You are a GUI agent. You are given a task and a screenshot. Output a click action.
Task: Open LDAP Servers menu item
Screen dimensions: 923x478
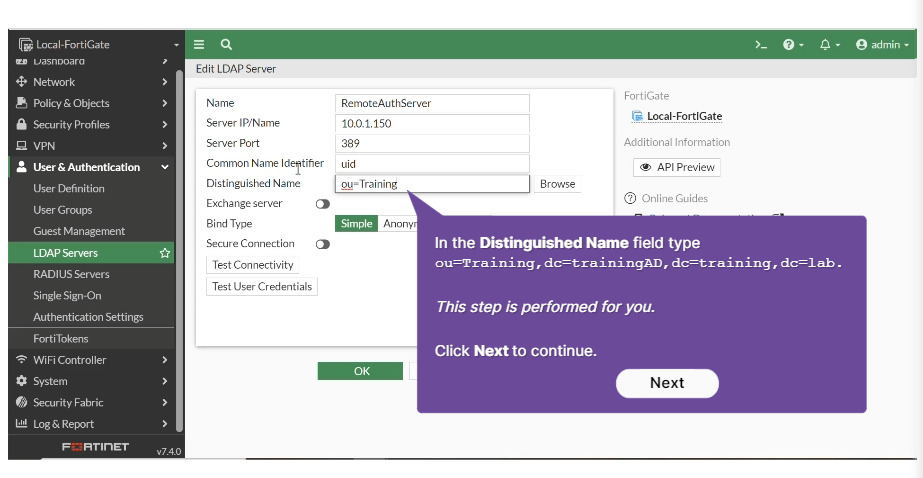91,253
